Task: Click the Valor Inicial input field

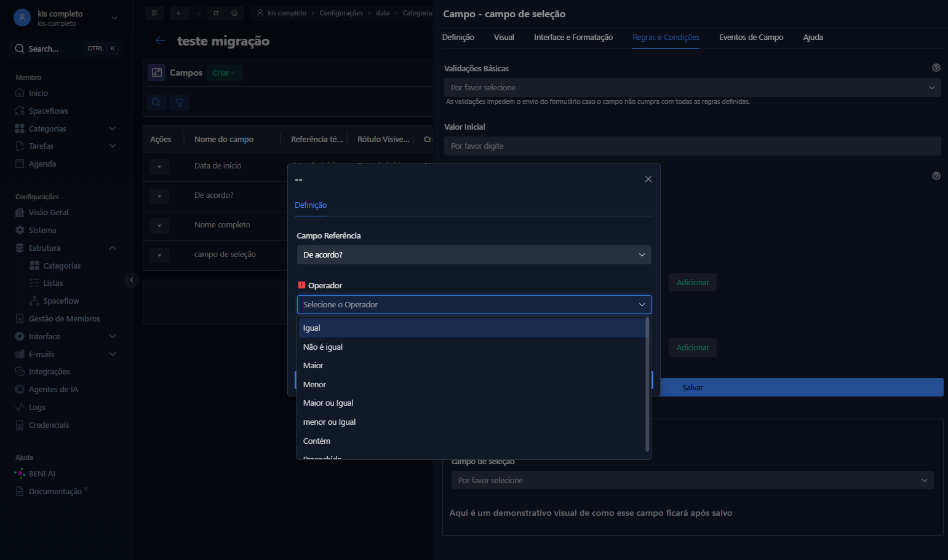Action: (692, 146)
